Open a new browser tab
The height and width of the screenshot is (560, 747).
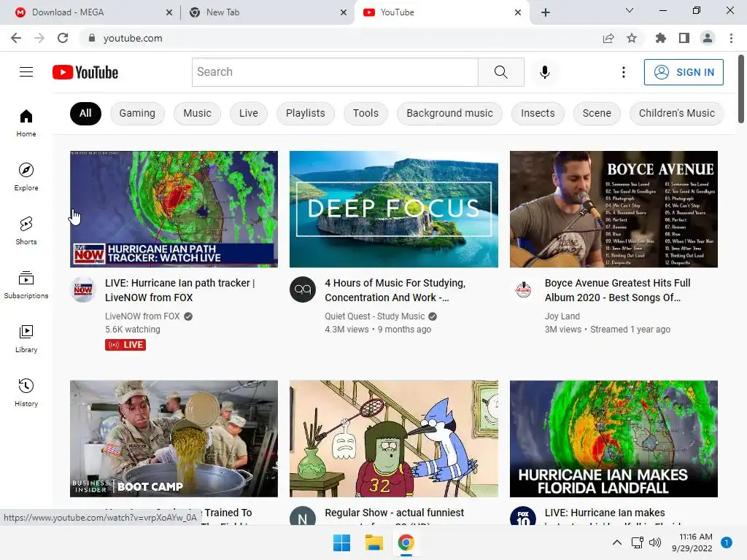point(546,12)
